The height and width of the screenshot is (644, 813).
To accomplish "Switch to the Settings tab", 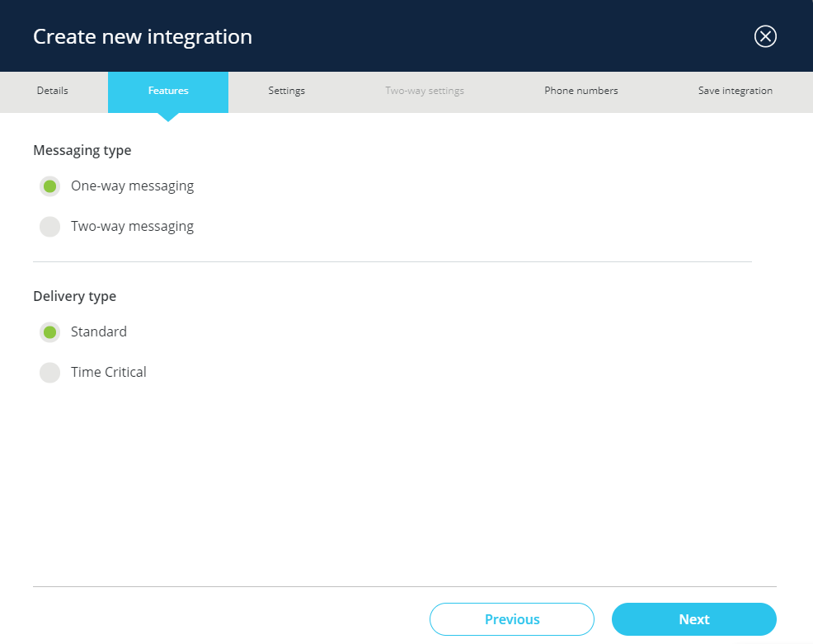I will coord(286,91).
